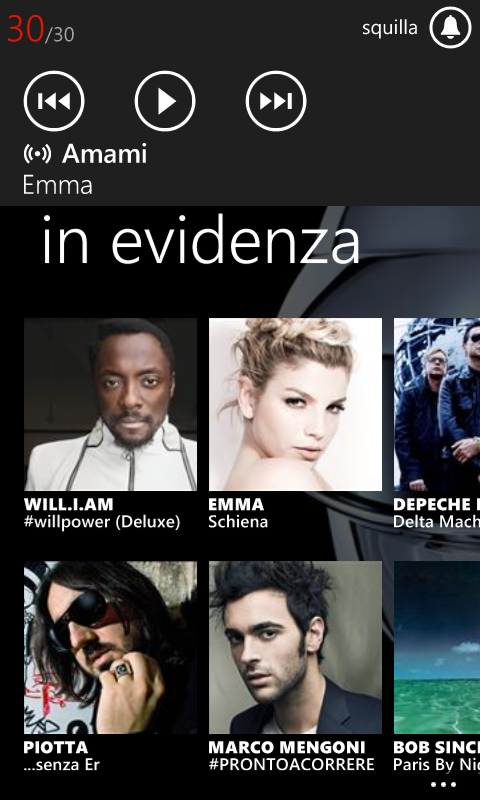Open the Bob Sinclar album cover
The height and width of the screenshot is (800, 480).
pyautogui.click(x=437, y=647)
